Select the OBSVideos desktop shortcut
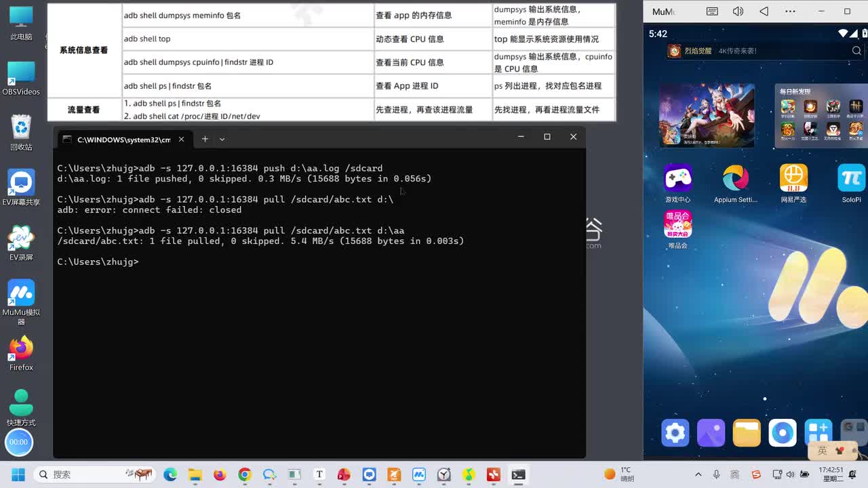Image resolution: width=868 pixels, height=488 pixels. pyautogui.click(x=21, y=79)
